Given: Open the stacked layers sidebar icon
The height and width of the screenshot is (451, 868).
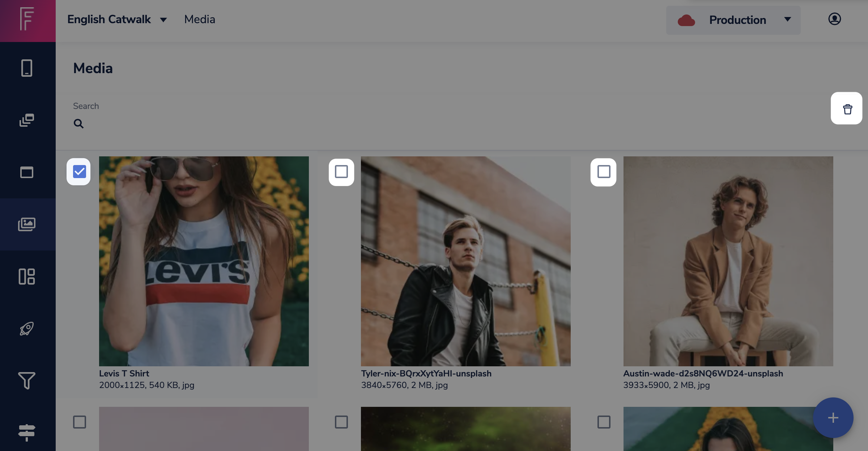Looking at the screenshot, I should (27, 120).
